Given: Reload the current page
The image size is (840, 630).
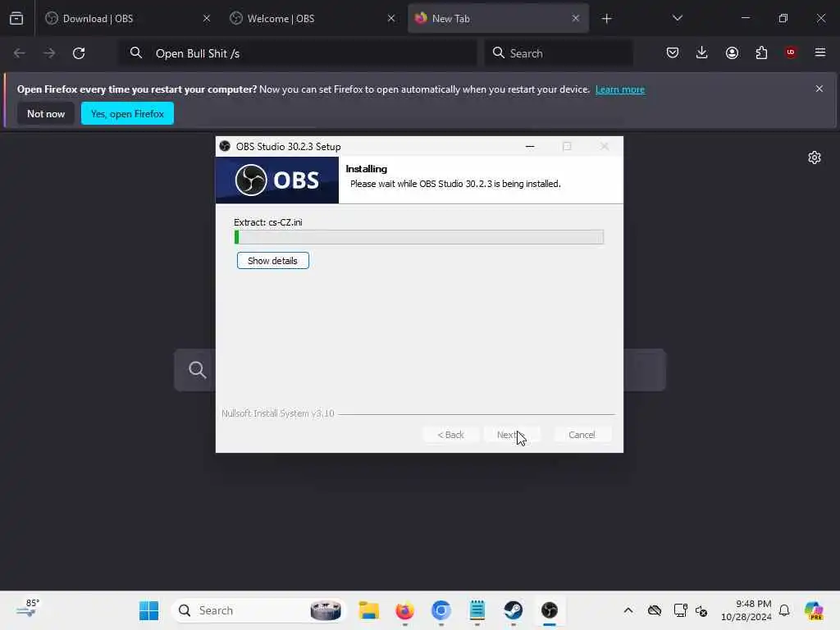Looking at the screenshot, I should pos(79,53).
